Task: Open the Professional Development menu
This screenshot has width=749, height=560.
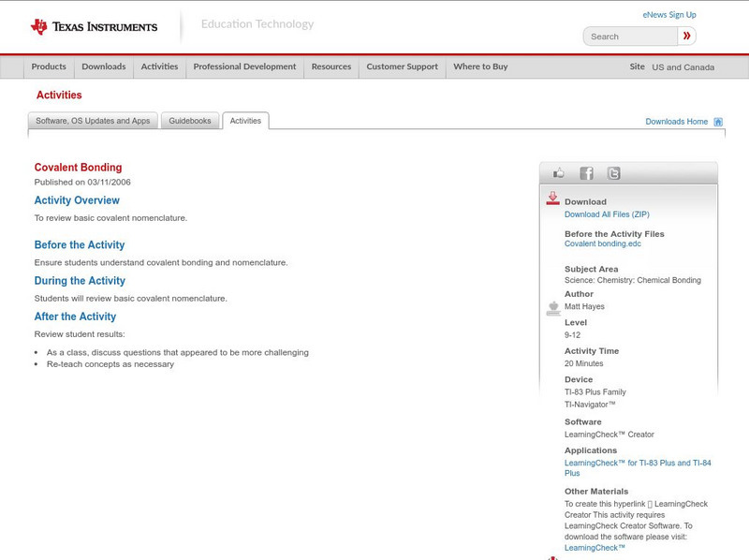Action: click(x=244, y=67)
